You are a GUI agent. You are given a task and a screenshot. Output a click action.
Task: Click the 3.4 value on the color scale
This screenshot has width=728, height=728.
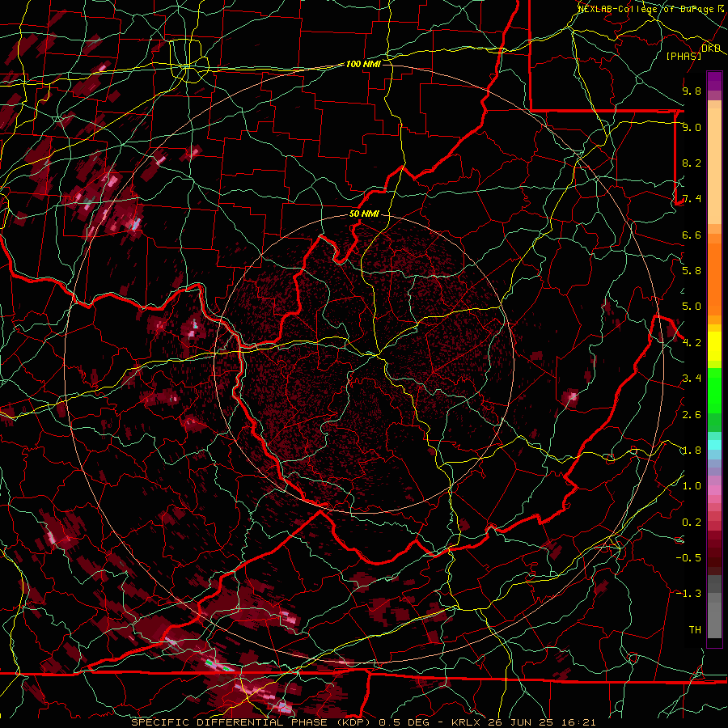click(x=692, y=379)
